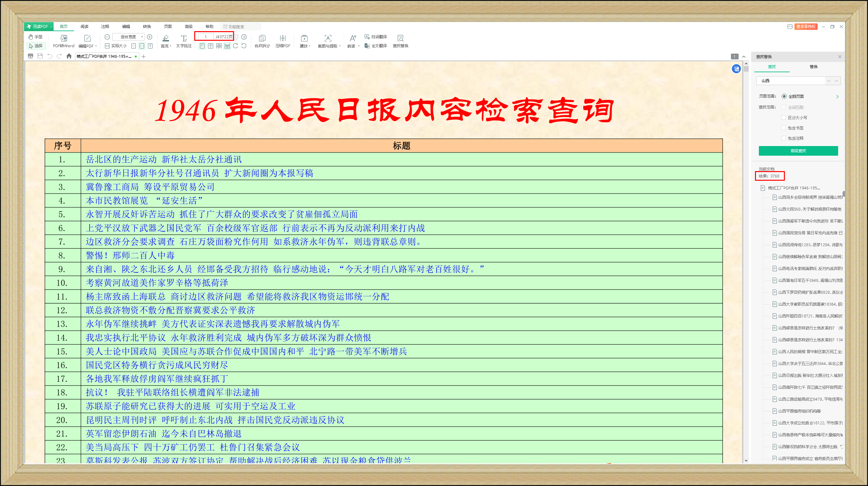Switch to the 替换 tab
Image resolution: width=868 pixels, height=486 pixels.
tap(813, 66)
